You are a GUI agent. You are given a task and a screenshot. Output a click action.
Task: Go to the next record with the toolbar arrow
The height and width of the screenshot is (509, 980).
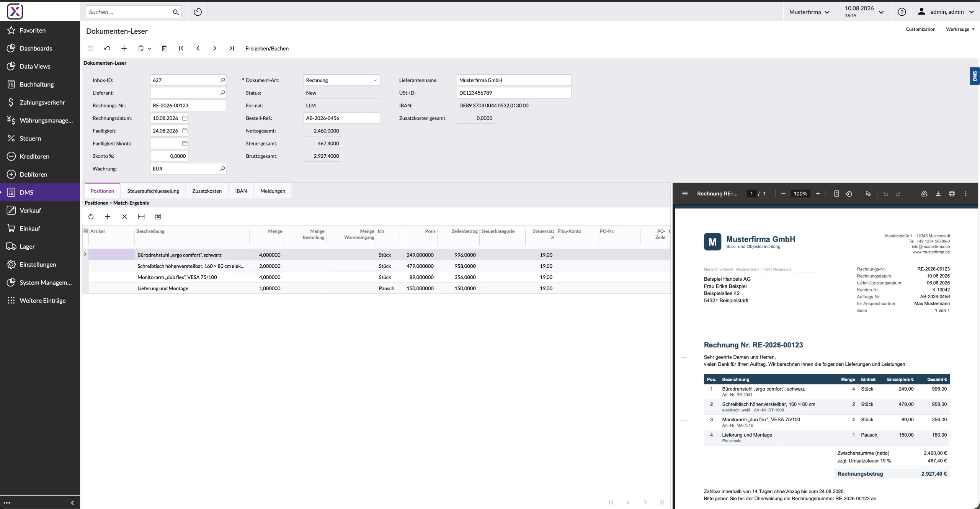(215, 48)
